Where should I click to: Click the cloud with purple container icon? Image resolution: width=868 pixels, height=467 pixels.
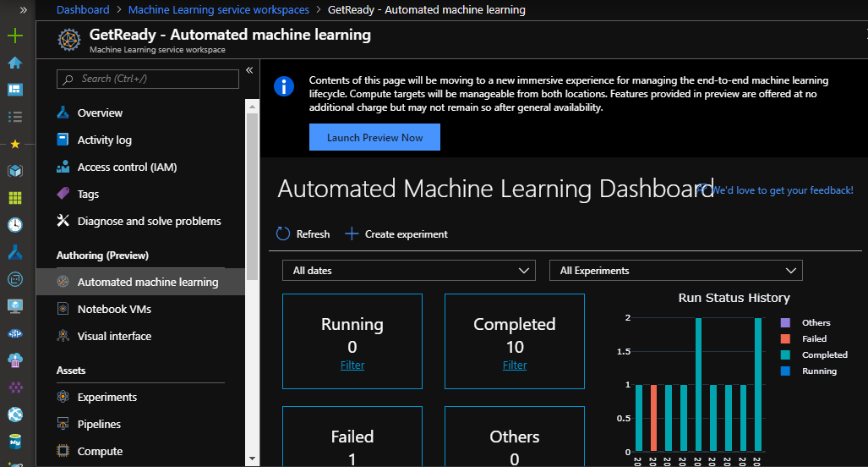[15, 360]
